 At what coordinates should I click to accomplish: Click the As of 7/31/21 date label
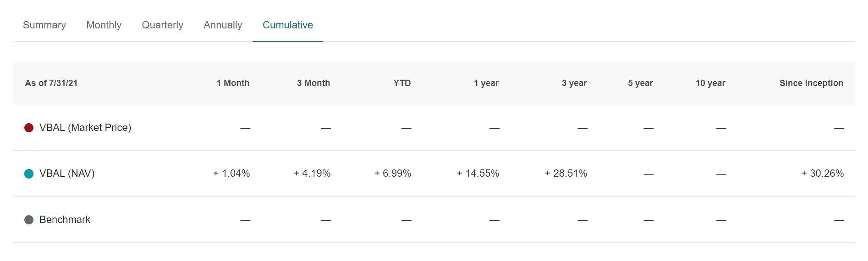[51, 83]
